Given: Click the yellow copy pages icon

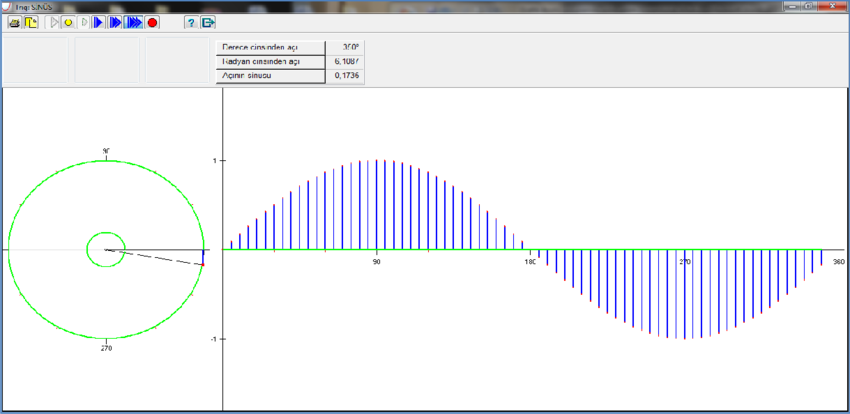Looking at the screenshot, I should pos(31,22).
